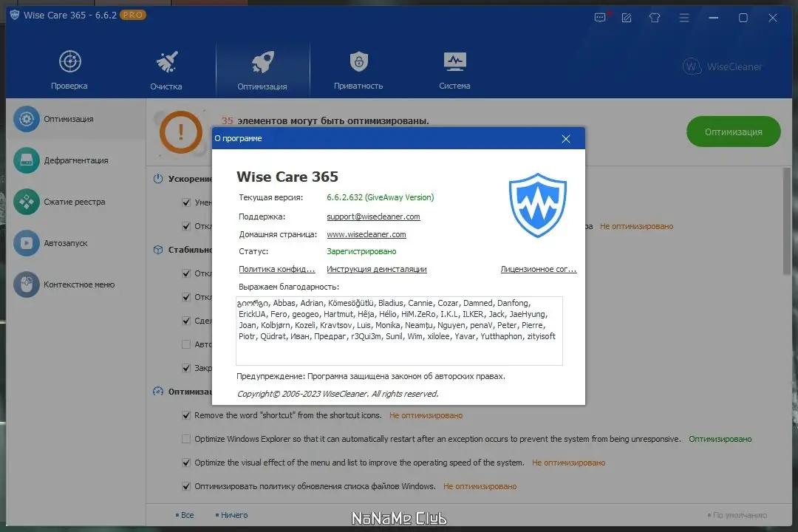The width and height of the screenshot is (798, 532).
Task: Open the support@wisecleaner.com link
Action: tap(373, 216)
